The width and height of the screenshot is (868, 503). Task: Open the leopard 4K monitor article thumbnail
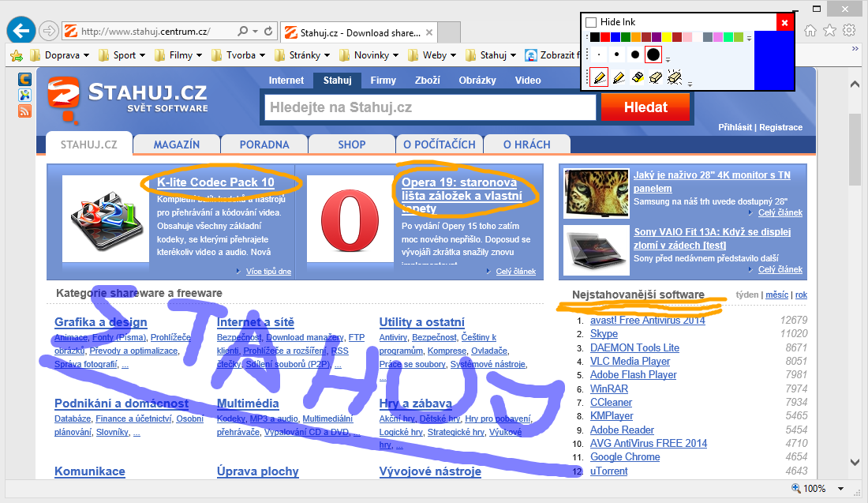(x=597, y=194)
